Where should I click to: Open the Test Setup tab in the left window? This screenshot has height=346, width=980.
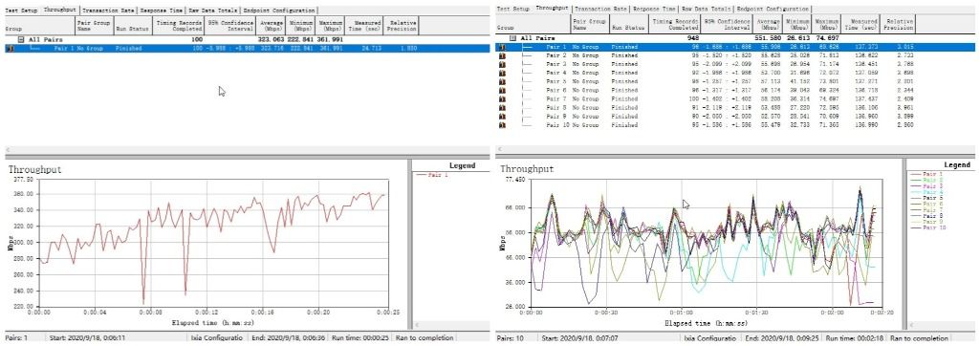(21, 11)
